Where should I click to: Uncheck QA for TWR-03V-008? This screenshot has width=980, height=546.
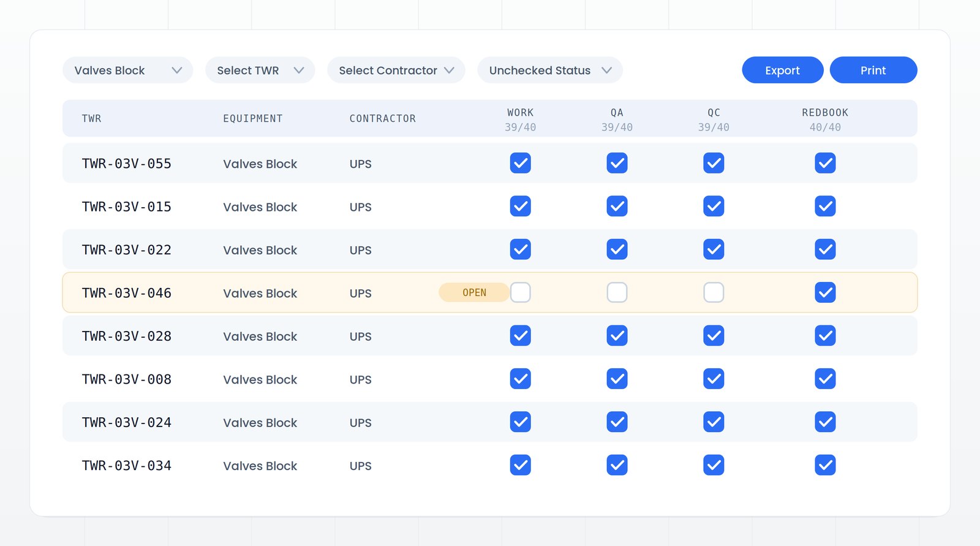click(617, 379)
